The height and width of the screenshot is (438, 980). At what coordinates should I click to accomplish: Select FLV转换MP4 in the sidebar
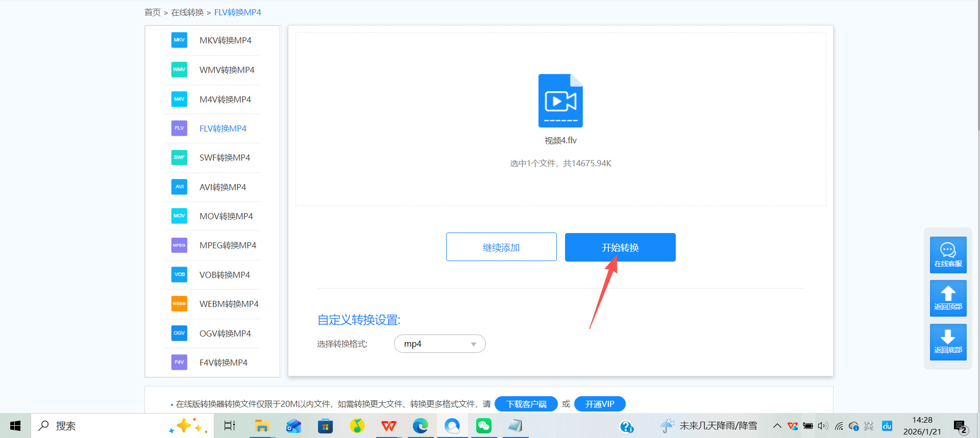(223, 128)
